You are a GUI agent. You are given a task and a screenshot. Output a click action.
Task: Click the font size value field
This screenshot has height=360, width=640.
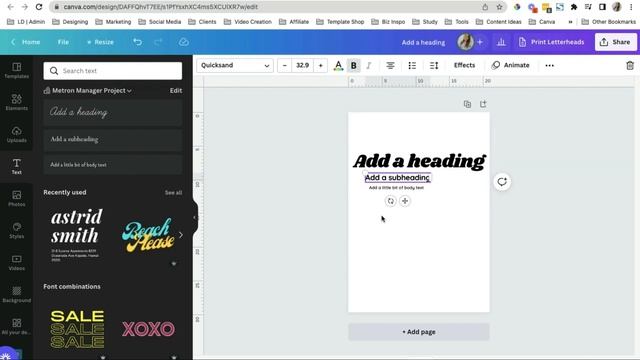[x=302, y=65]
